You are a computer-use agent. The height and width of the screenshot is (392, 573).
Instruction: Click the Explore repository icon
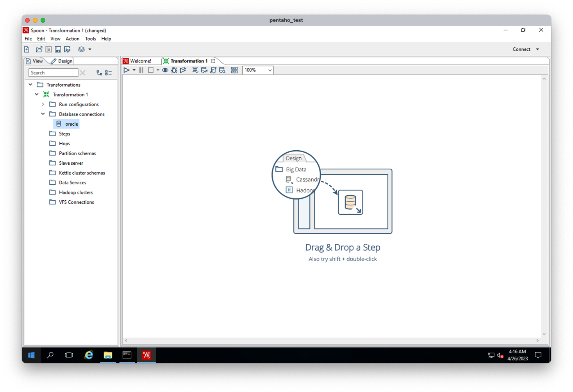click(48, 49)
